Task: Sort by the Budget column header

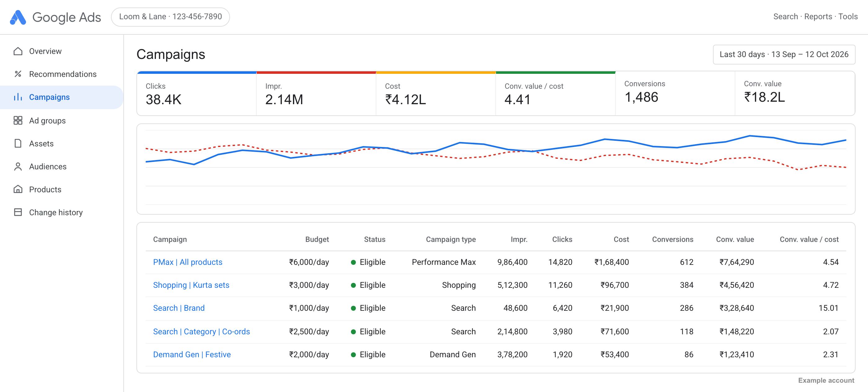Action: (317, 239)
